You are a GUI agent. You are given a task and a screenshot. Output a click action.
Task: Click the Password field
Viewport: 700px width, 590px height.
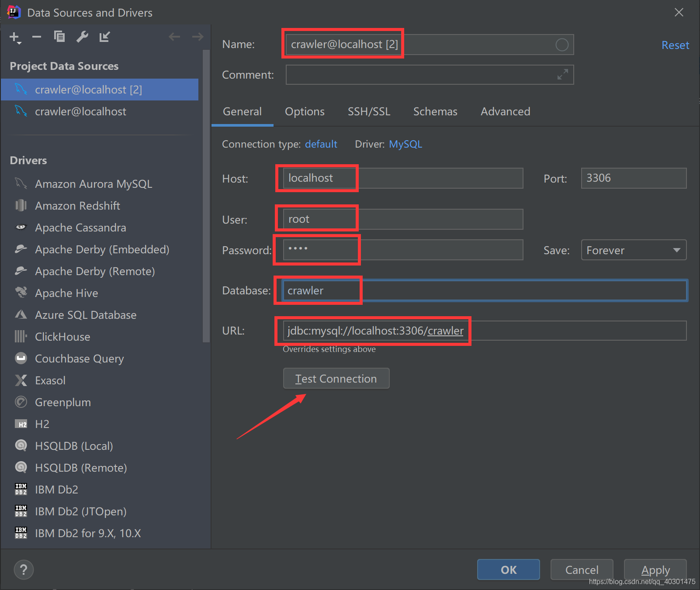click(x=403, y=250)
